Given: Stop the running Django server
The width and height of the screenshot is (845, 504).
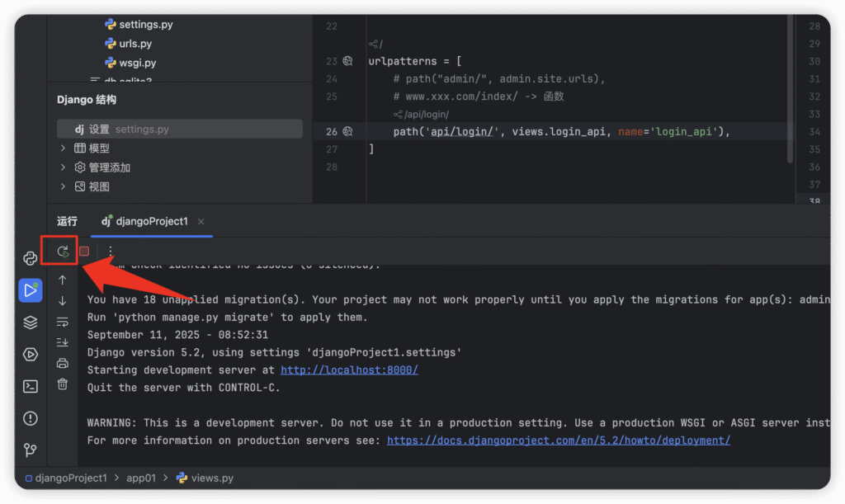Looking at the screenshot, I should pyautogui.click(x=84, y=251).
